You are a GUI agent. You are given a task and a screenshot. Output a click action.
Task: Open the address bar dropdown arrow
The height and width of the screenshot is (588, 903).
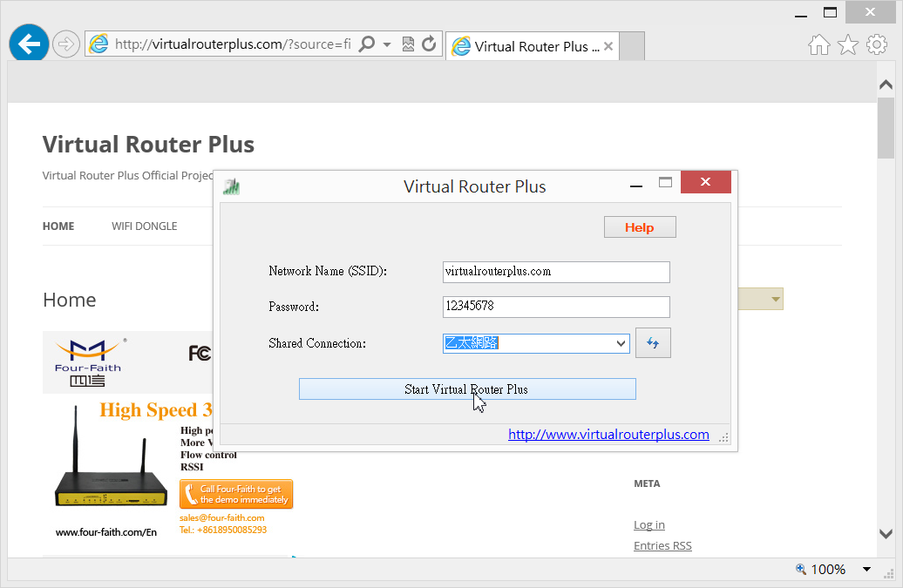click(x=387, y=44)
